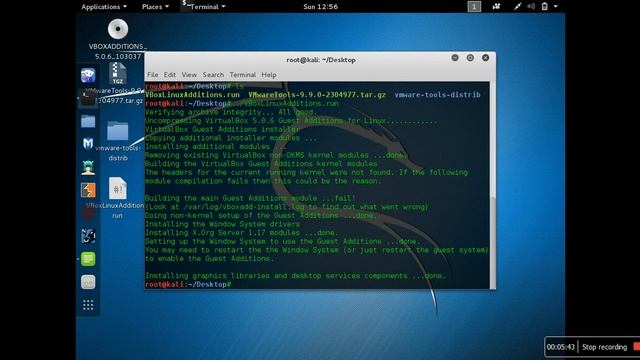Click VBoxLinuxAdditions.run in the ls output
This screenshot has width=640, height=360.
[192, 95]
